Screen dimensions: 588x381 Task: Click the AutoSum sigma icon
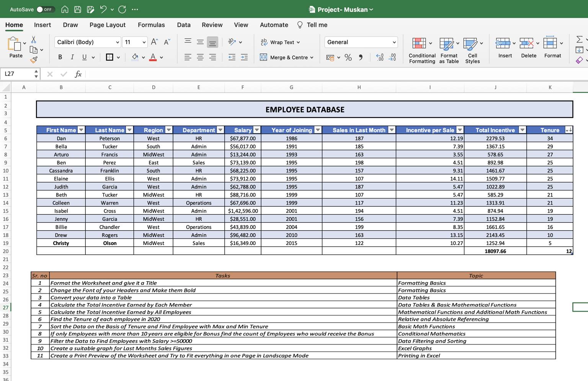tap(580, 39)
